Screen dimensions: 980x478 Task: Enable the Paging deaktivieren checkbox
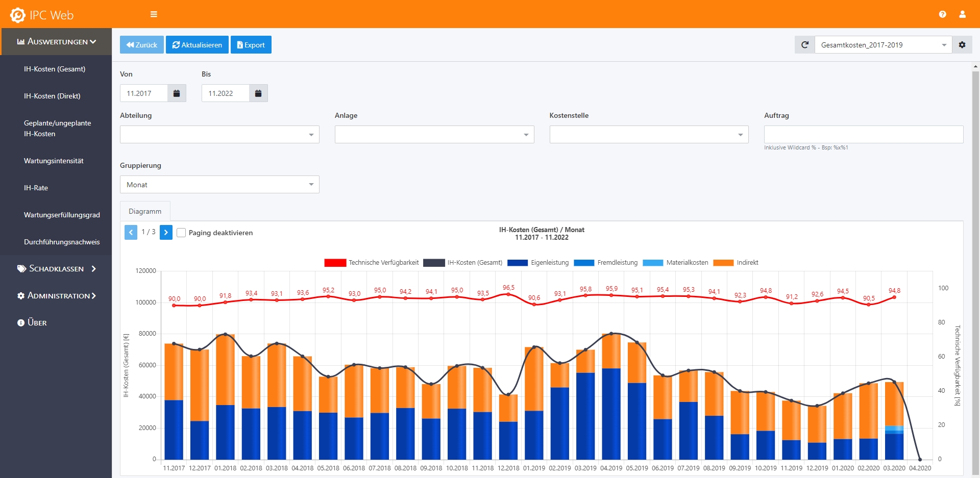coord(181,233)
